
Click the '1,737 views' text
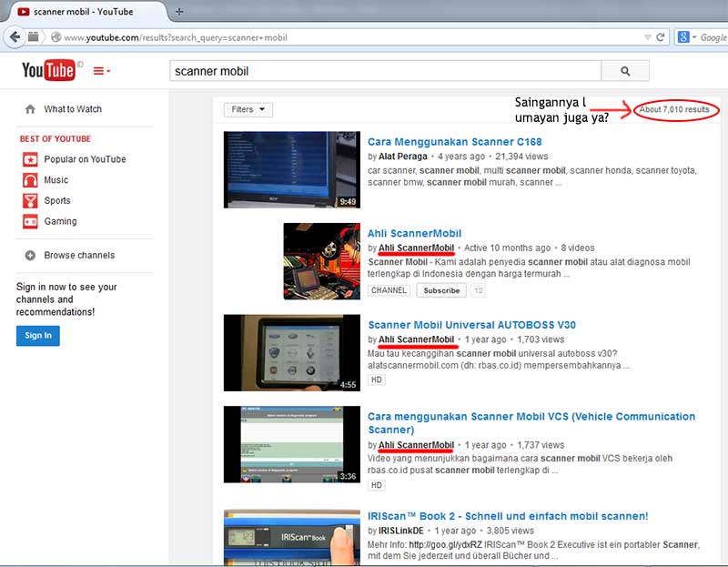click(541, 445)
